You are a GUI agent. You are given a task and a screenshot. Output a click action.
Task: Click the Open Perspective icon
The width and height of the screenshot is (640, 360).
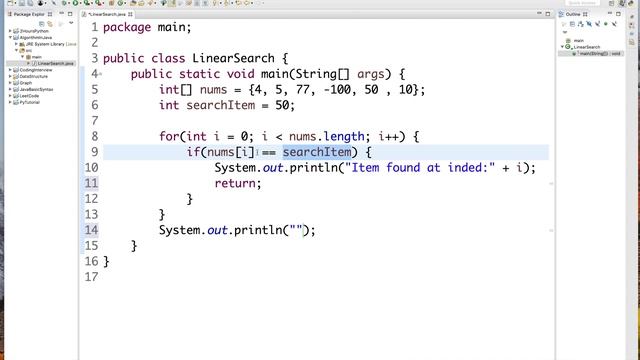[x=611, y=3]
